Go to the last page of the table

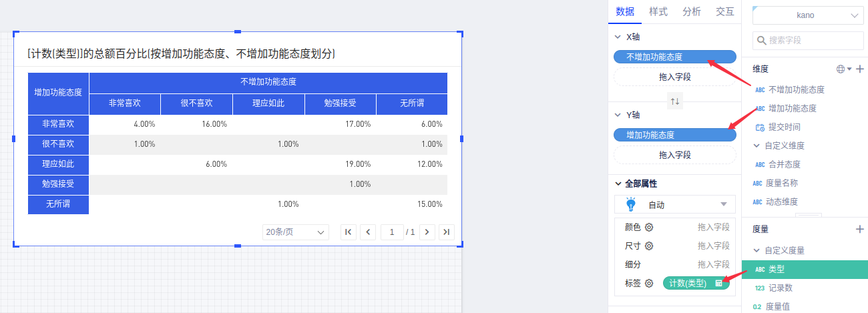click(x=447, y=232)
